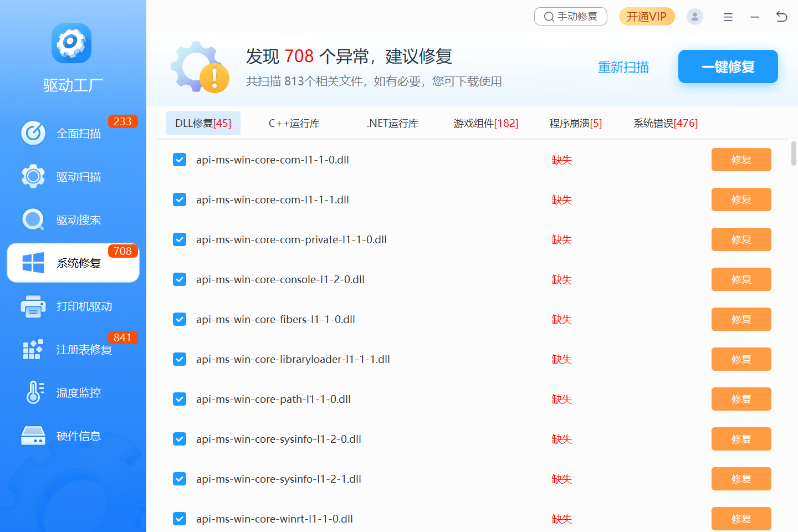Open the hamburger main menu

click(728, 17)
